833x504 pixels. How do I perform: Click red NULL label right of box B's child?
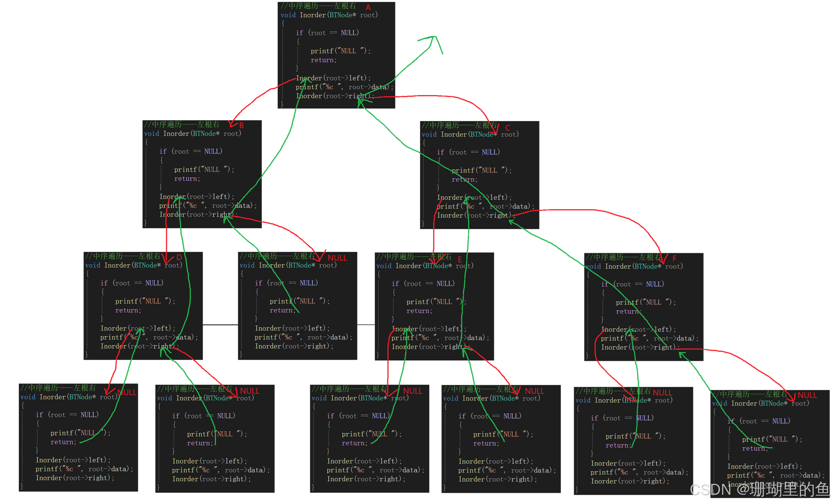pos(337,258)
